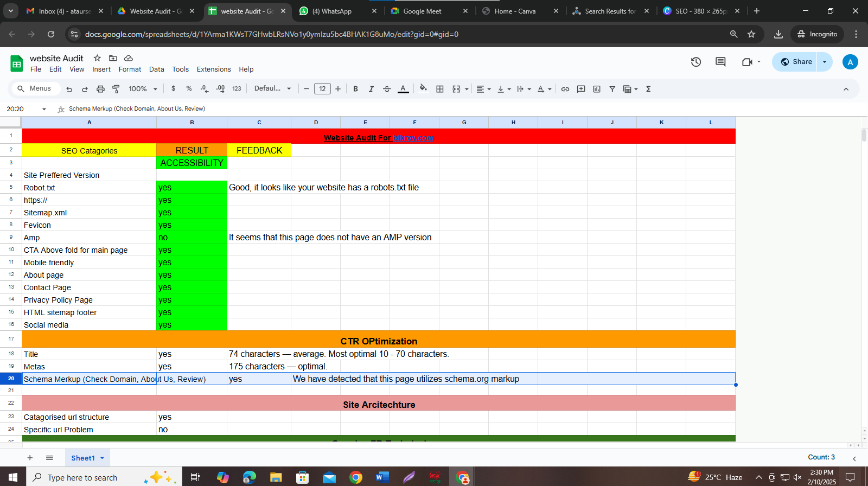Create a filter with the funnel icon

612,89
